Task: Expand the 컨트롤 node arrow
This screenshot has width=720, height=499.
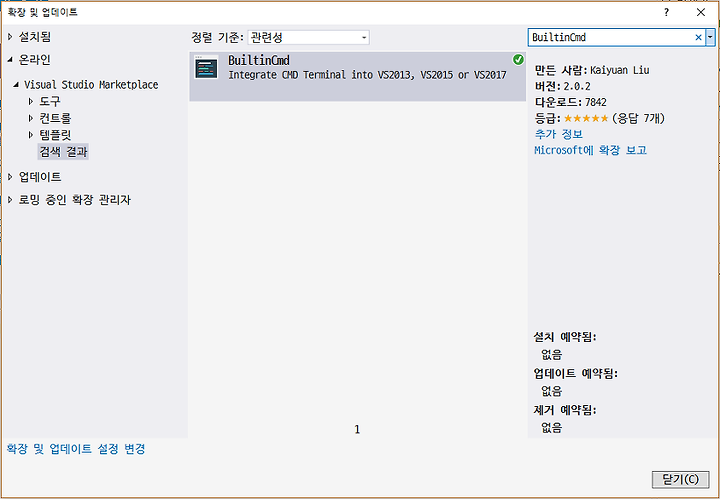Action: pyautogui.click(x=31, y=118)
